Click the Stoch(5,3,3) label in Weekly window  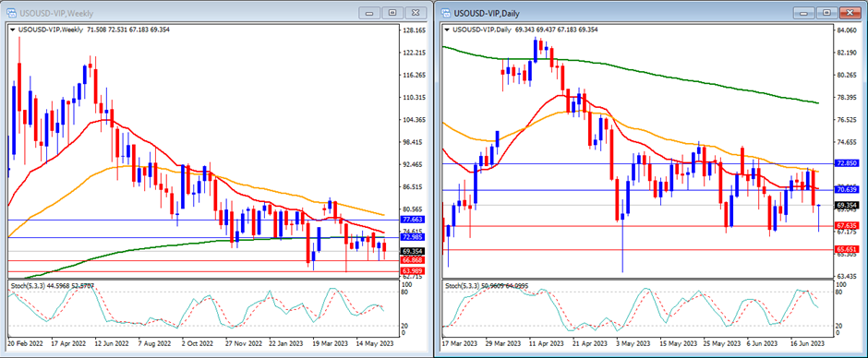pos(29,285)
